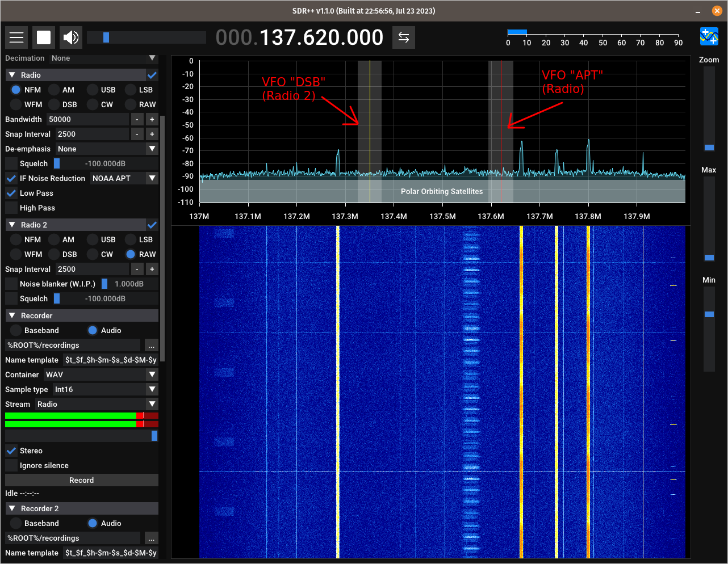Adjust the waterfall Max level slider
Image resolution: width=728 pixels, height=564 pixels.
[709, 219]
